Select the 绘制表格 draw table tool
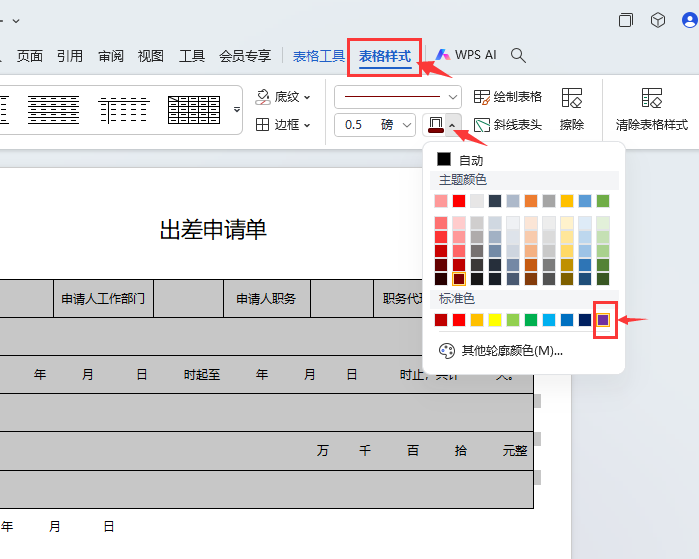Screen dimensions: 699x559 click(507, 97)
